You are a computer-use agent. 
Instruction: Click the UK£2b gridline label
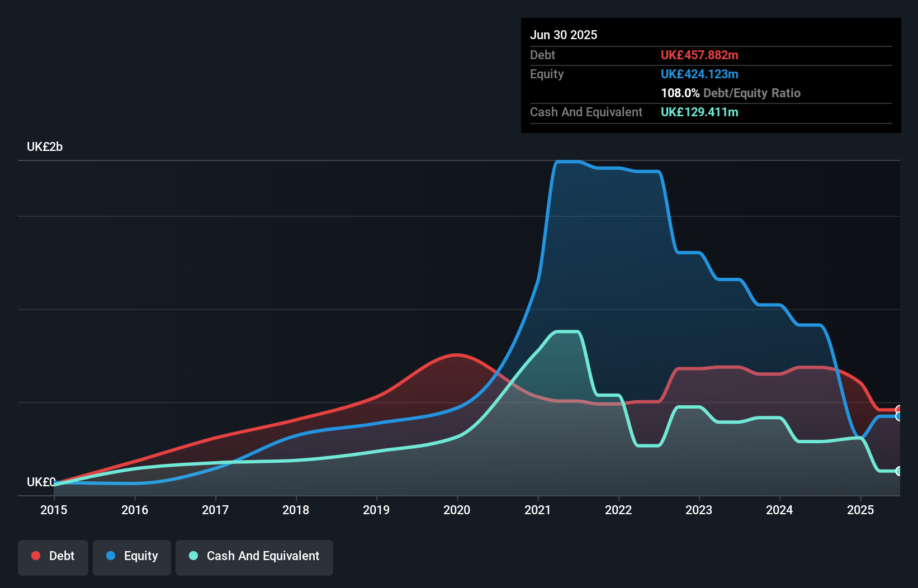[45, 146]
